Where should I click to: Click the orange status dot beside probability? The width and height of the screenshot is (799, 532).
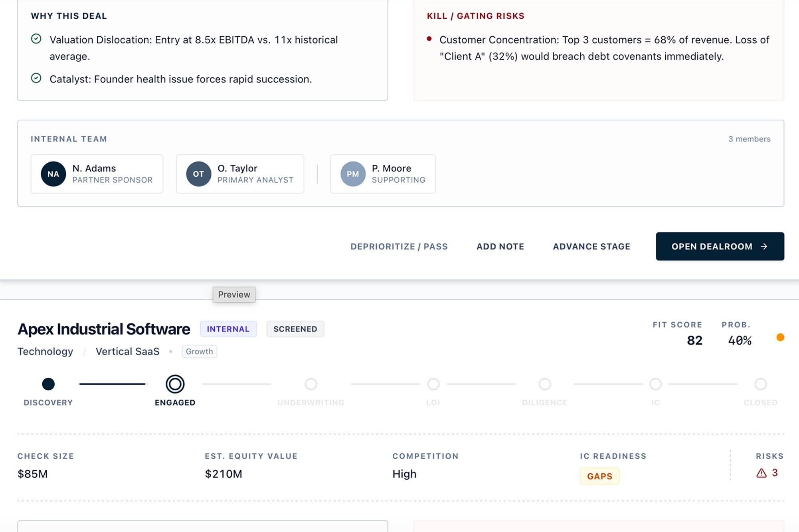pos(780,337)
